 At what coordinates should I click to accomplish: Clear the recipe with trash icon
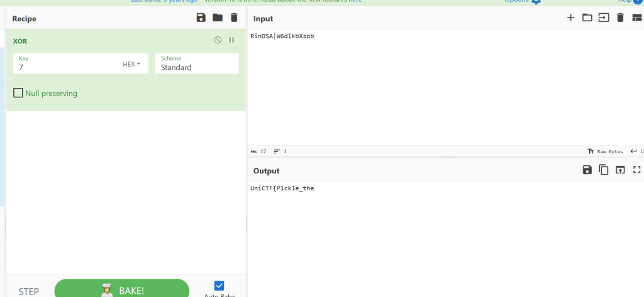(x=234, y=18)
